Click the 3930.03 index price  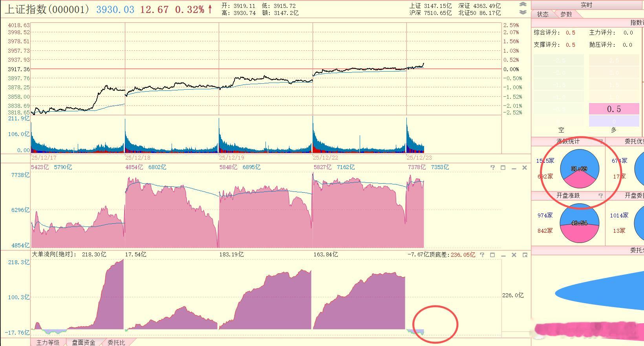115,10
